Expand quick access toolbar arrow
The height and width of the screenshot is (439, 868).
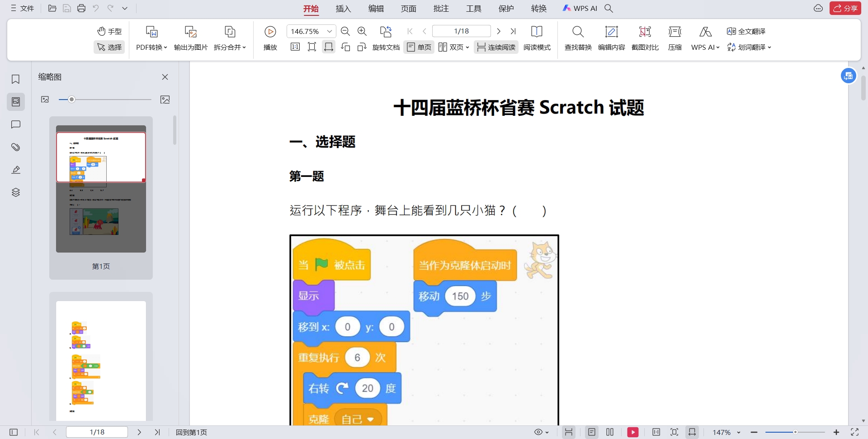pyautogui.click(x=125, y=8)
